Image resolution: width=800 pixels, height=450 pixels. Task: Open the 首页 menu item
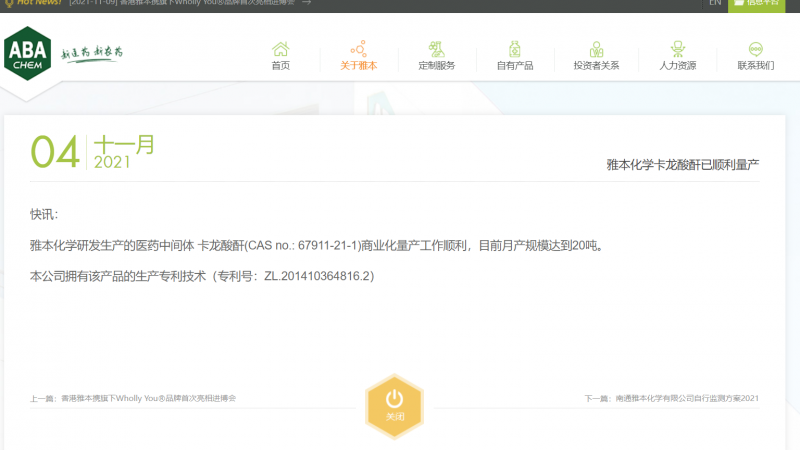[281, 65]
